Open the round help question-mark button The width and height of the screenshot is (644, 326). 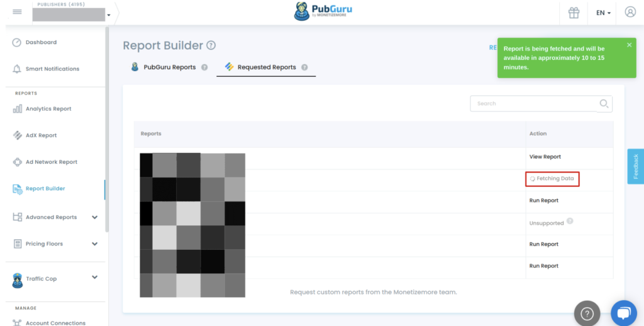point(587,313)
